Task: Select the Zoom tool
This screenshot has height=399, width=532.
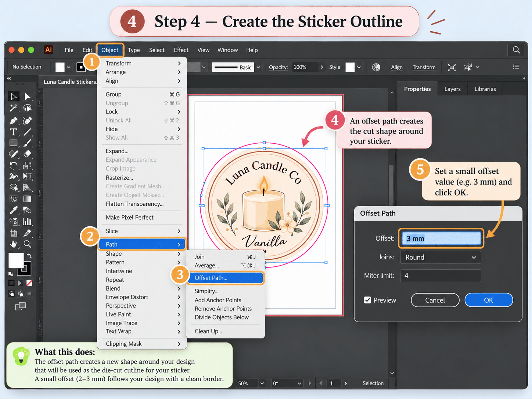Action: pos(27,244)
